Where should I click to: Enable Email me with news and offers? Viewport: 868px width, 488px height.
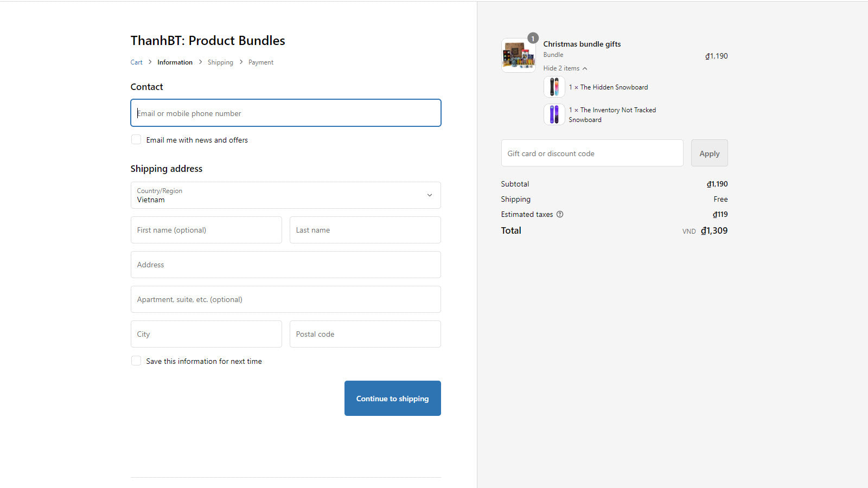[136, 140]
